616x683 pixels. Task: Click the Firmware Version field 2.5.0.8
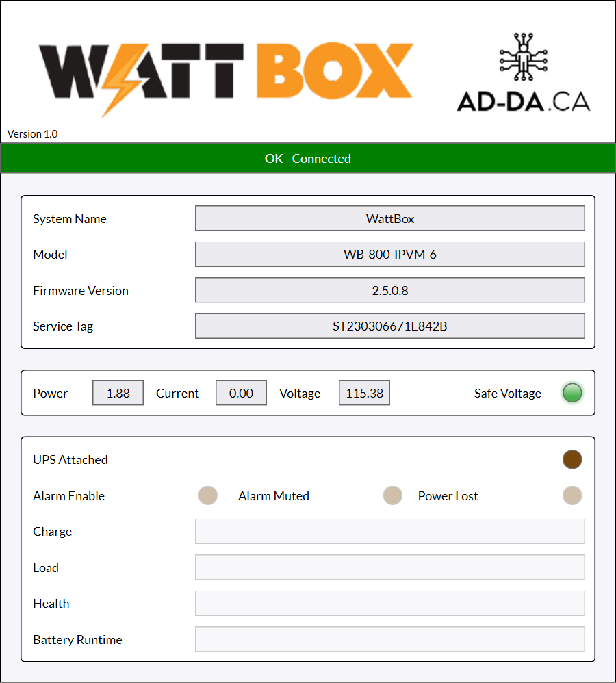(x=389, y=290)
